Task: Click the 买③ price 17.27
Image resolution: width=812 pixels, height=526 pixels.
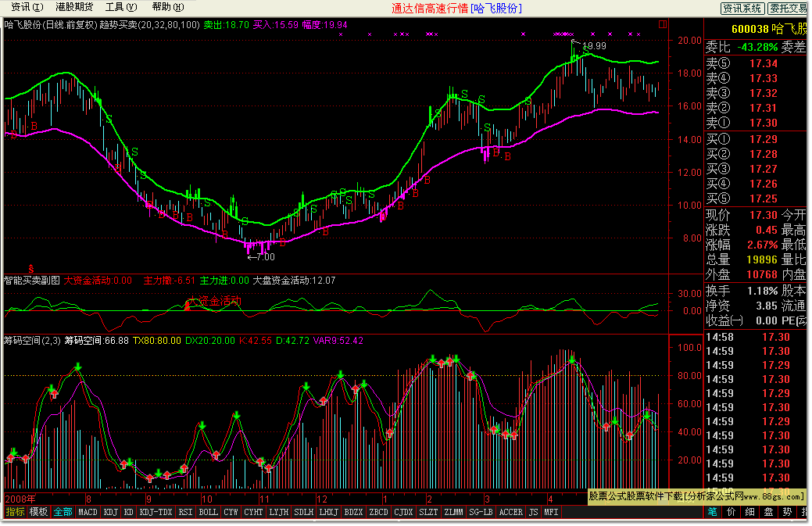Action: point(764,170)
